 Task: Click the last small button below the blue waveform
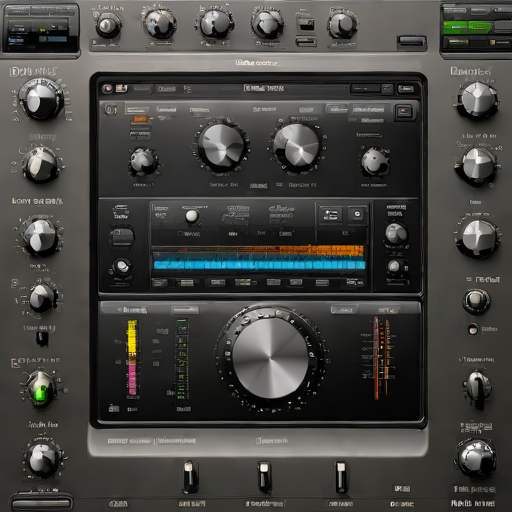click(x=355, y=283)
